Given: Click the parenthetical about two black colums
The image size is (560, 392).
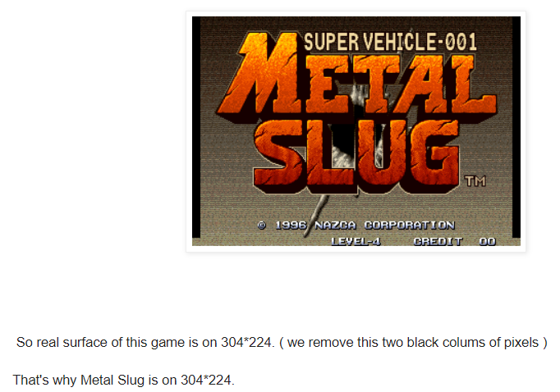Looking at the screenshot, I should tap(413, 343).
